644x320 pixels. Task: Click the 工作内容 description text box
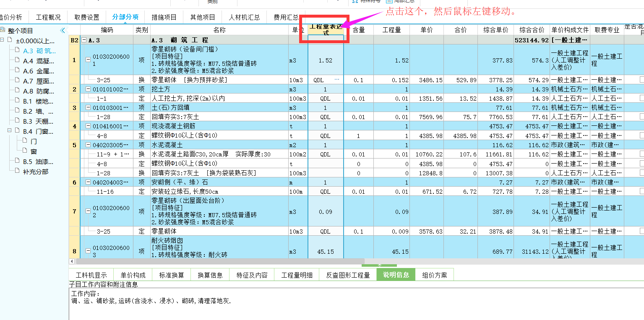pos(356,304)
